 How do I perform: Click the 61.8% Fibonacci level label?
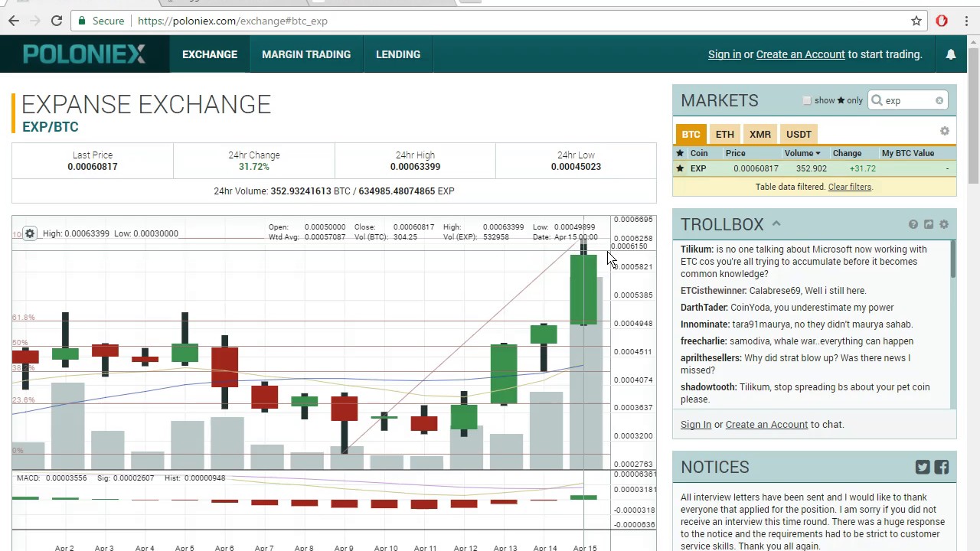coord(24,317)
